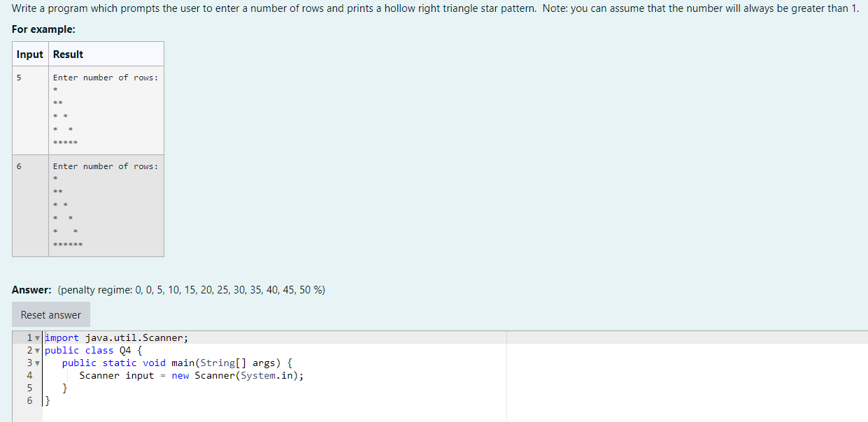Click the closing brace on line 6
Screen dimensions: 868x422
tap(45, 400)
